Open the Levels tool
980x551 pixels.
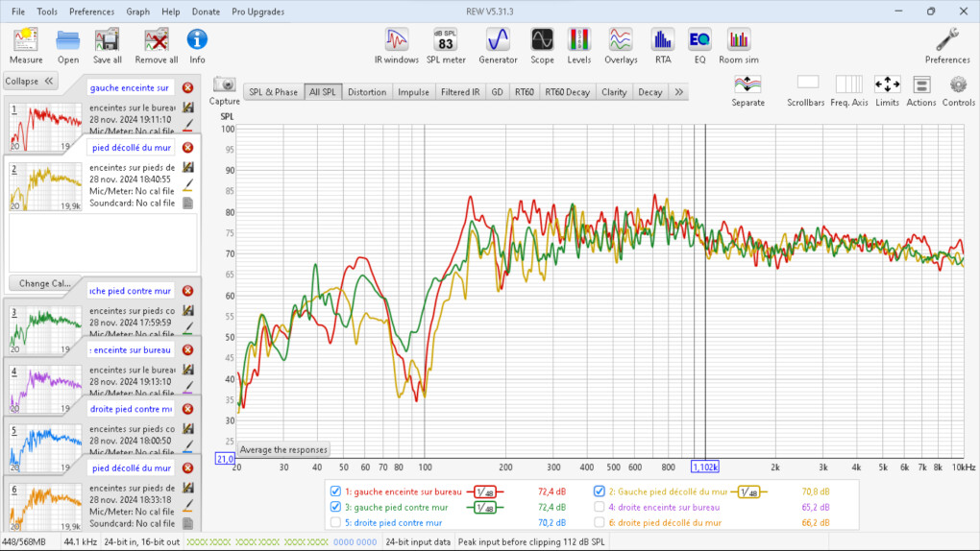pos(578,46)
